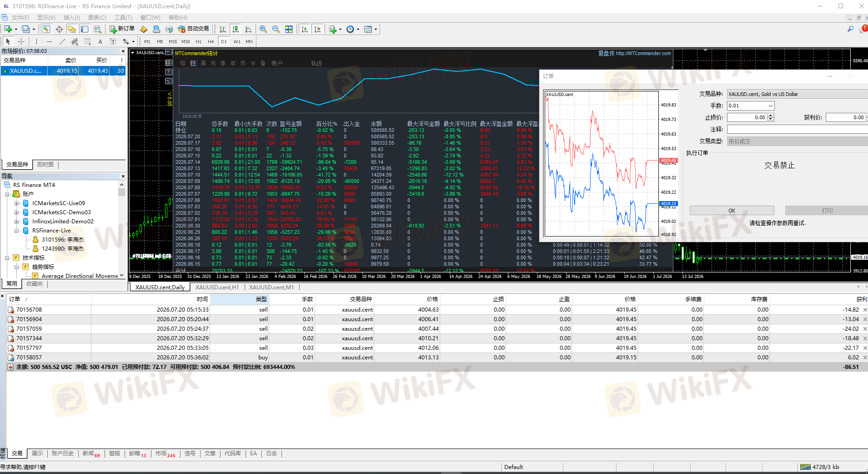This screenshot has width=868, height=474.
Task: Click the 获利价 take profit field
Action: click(x=845, y=117)
